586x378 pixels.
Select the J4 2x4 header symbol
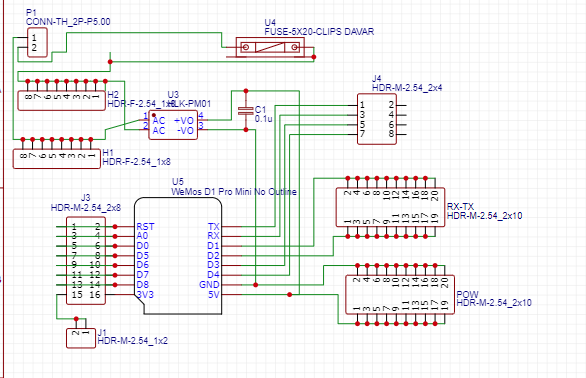[x=377, y=119]
